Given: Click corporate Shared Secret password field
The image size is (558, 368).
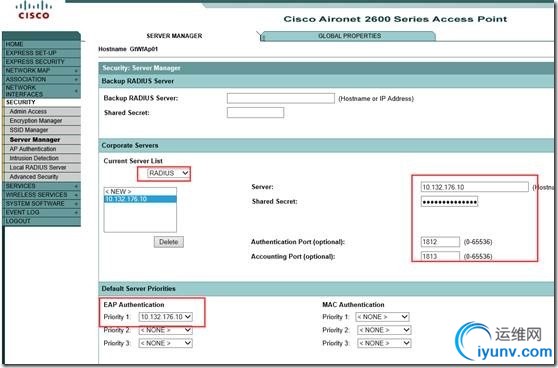Looking at the screenshot, I should tap(449, 202).
